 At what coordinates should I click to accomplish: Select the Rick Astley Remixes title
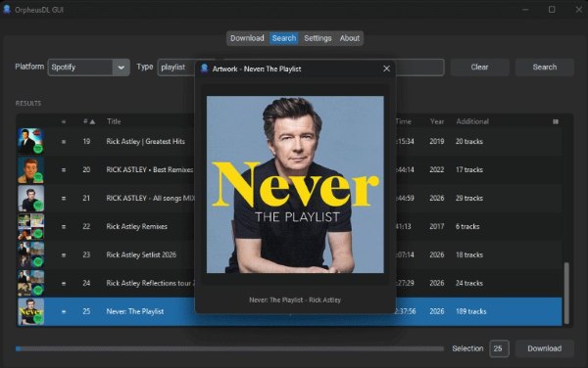point(136,226)
